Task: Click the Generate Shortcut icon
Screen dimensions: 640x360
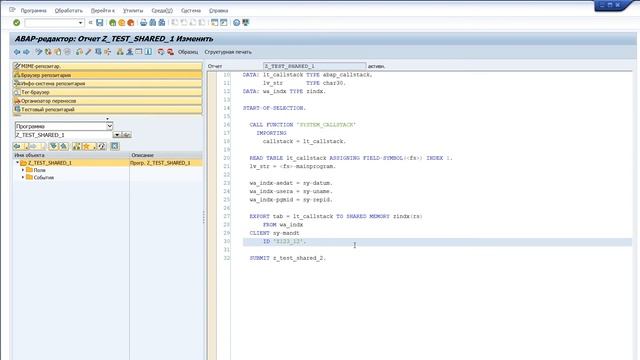Action: click(x=224, y=23)
